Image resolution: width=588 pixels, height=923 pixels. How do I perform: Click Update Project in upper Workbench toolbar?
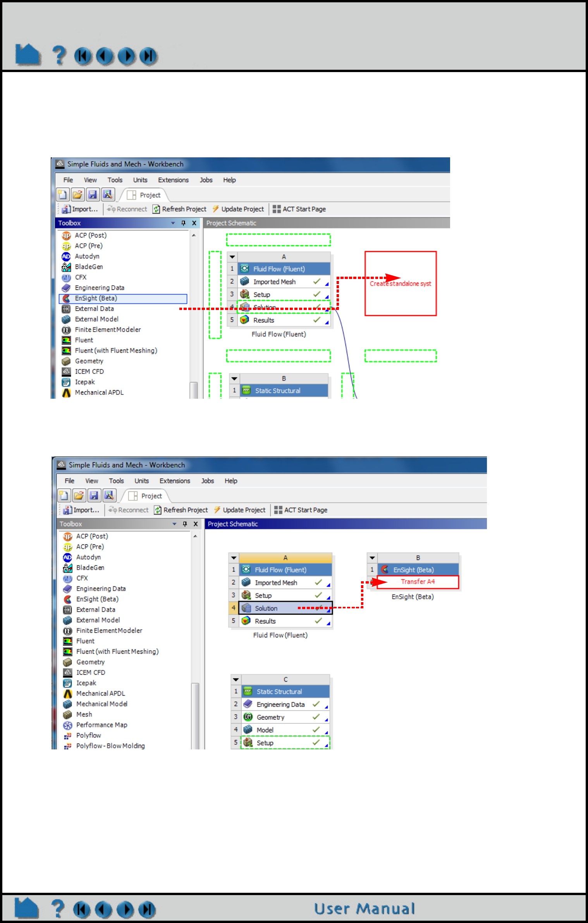point(238,209)
